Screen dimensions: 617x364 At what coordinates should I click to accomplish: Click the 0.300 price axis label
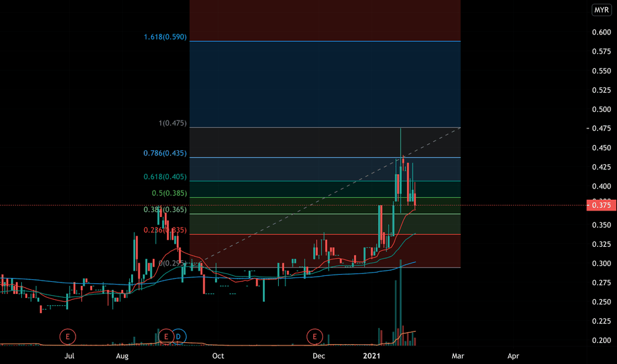[x=601, y=263]
